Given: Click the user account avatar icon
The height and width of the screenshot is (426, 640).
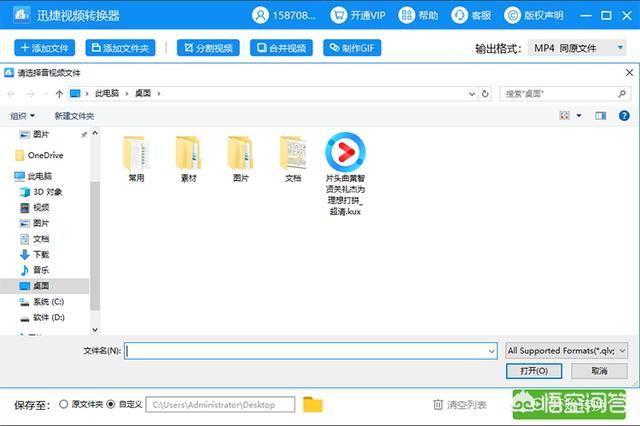Looking at the screenshot, I should 260,16.
